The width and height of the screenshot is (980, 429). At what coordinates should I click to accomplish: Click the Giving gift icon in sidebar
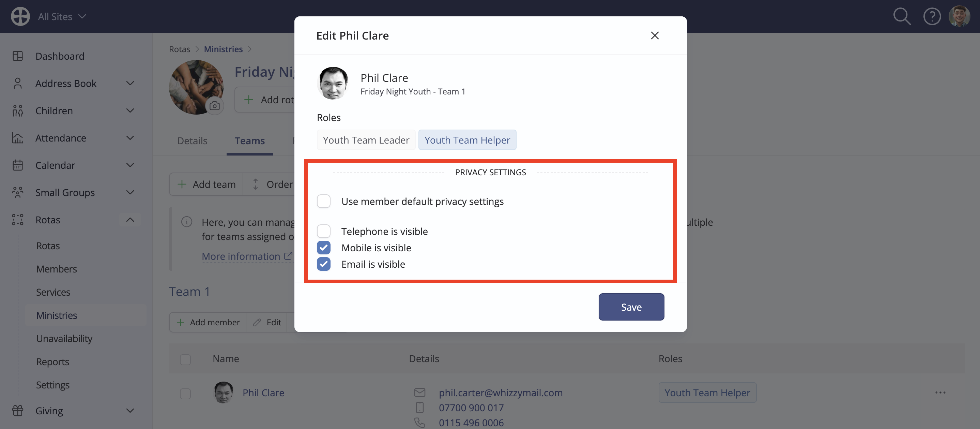(x=17, y=410)
